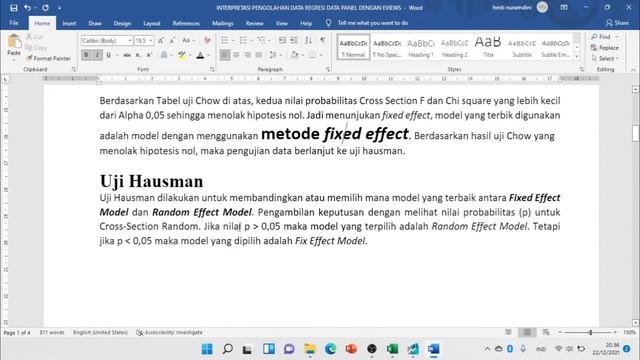Viewport: 640px width, 360px height.
Task: Apply strikethrough to the text
Action: 127,55
